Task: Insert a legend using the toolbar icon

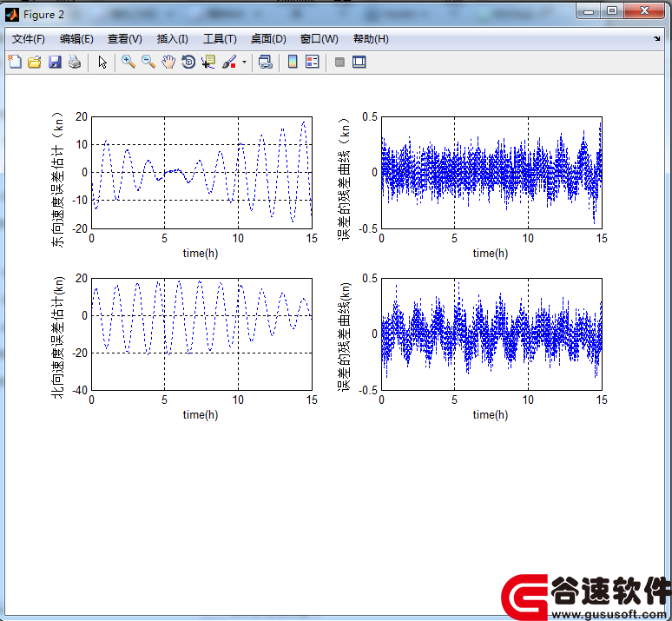Action: (313, 63)
